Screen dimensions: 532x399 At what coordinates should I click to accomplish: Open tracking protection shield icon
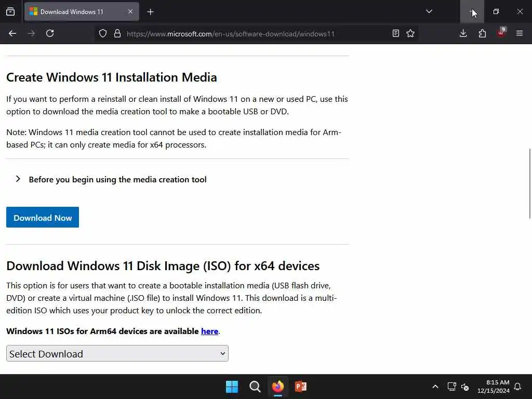[103, 33]
